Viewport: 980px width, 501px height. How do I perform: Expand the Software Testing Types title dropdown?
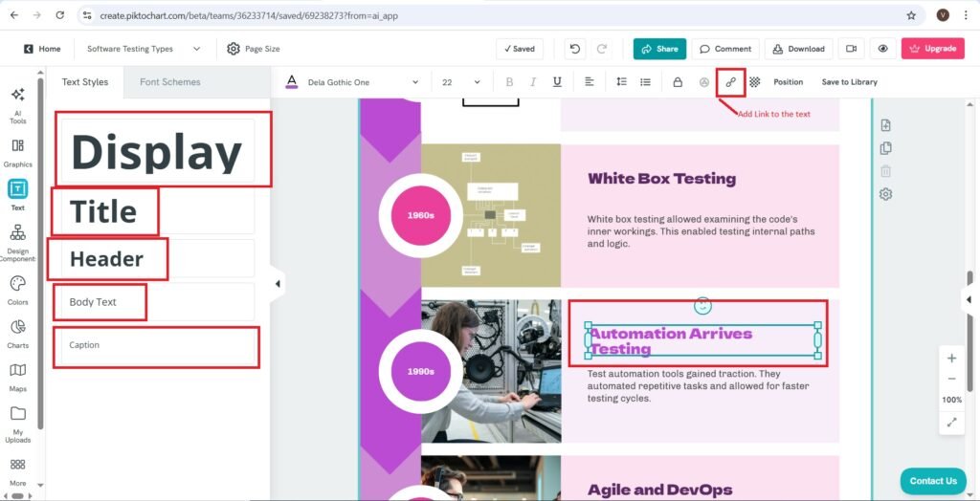pyautogui.click(x=196, y=49)
